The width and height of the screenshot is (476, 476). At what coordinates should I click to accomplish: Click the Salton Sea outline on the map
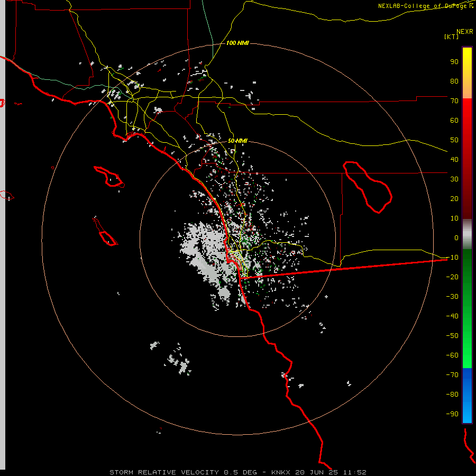[x=368, y=187]
